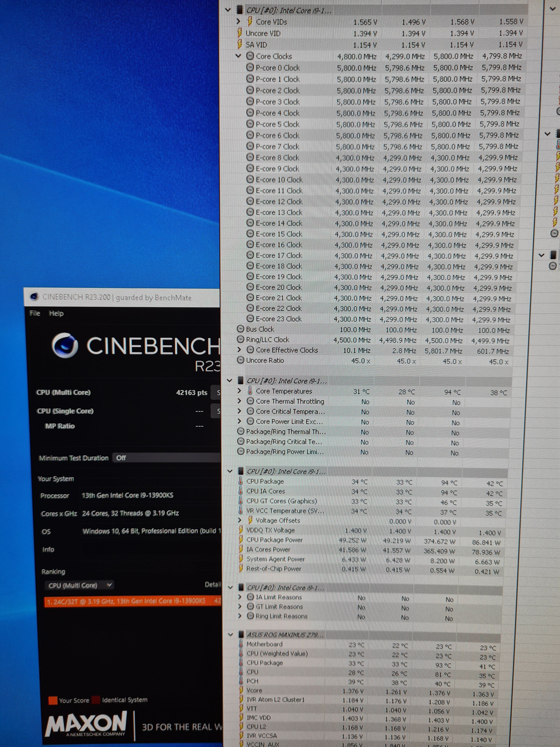Click the Vcore voltage icon
Viewport: 560px width, 747px height.
coord(241,690)
